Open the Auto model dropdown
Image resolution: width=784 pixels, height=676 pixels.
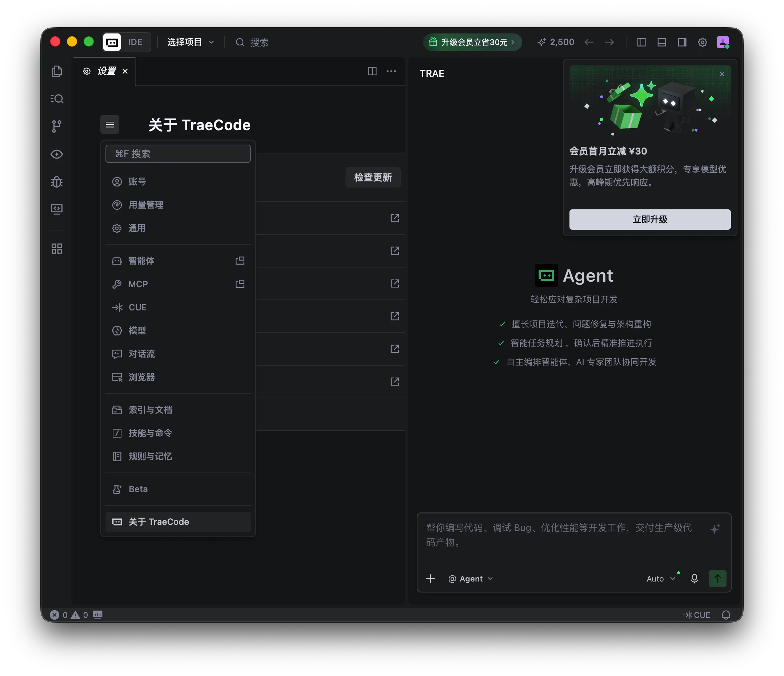point(661,579)
